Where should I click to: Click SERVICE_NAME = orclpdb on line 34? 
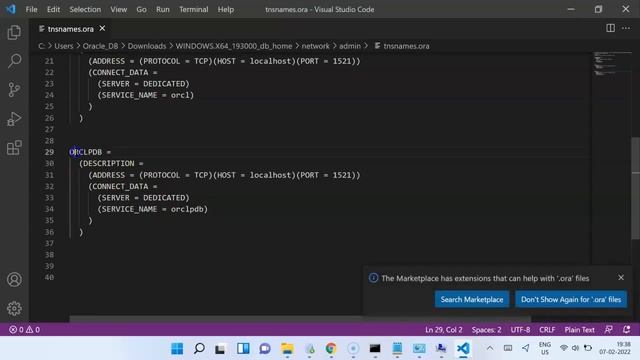153,209
